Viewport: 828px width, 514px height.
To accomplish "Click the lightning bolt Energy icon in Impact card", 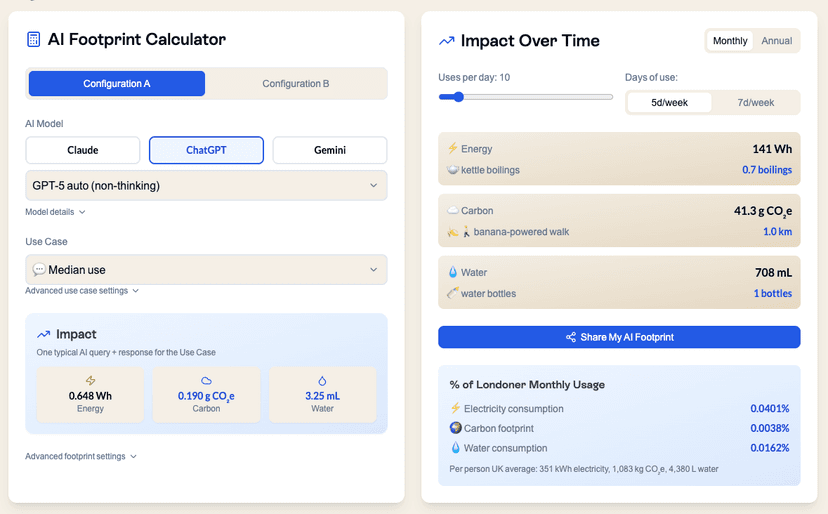I will (90, 381).
